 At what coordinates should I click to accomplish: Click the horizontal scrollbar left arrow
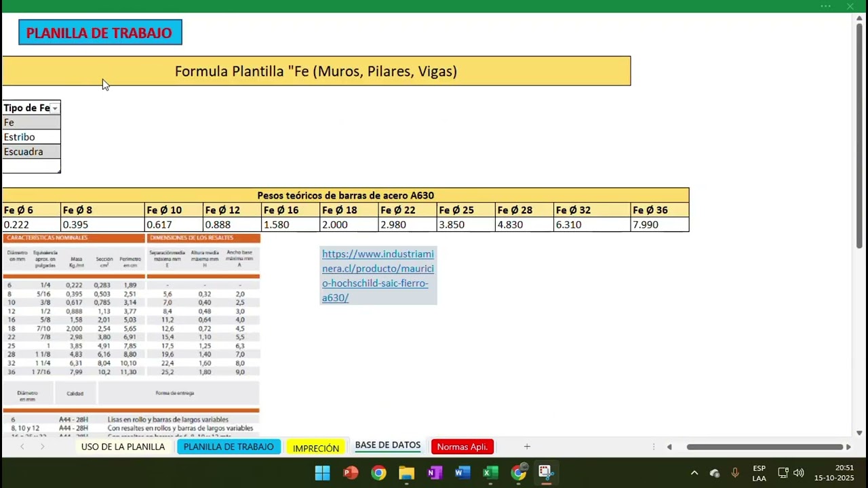click(669, 447)
